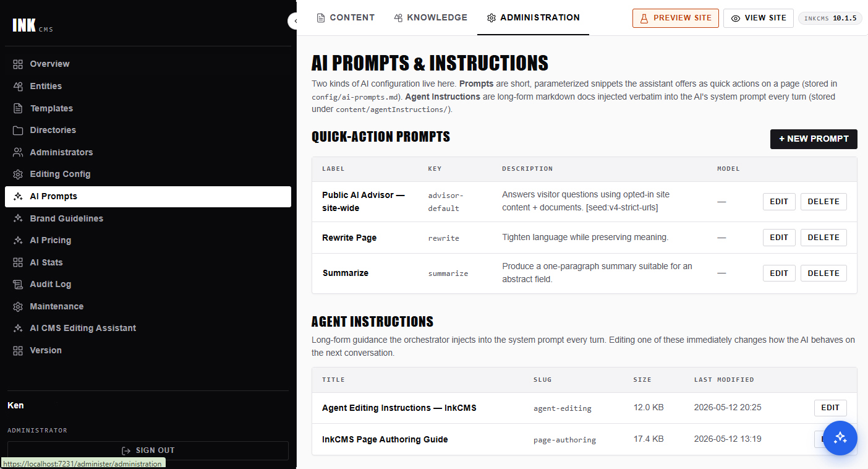
Task: Click the AI Stats grid icon
Action: [18, 262]
